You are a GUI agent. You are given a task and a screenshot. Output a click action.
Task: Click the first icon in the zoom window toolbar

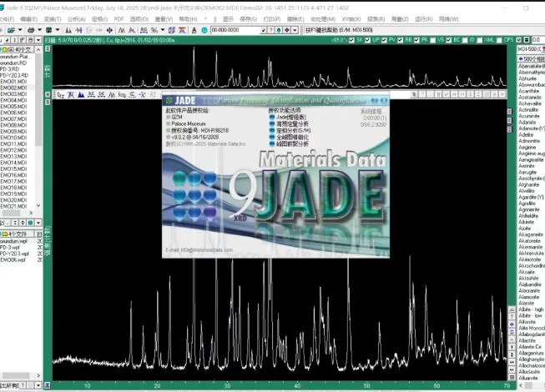(60, 95)
